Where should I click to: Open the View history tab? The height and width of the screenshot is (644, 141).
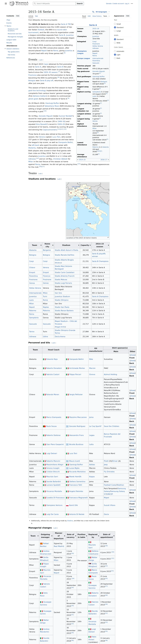pyautogui.click(x=97, y=16)
